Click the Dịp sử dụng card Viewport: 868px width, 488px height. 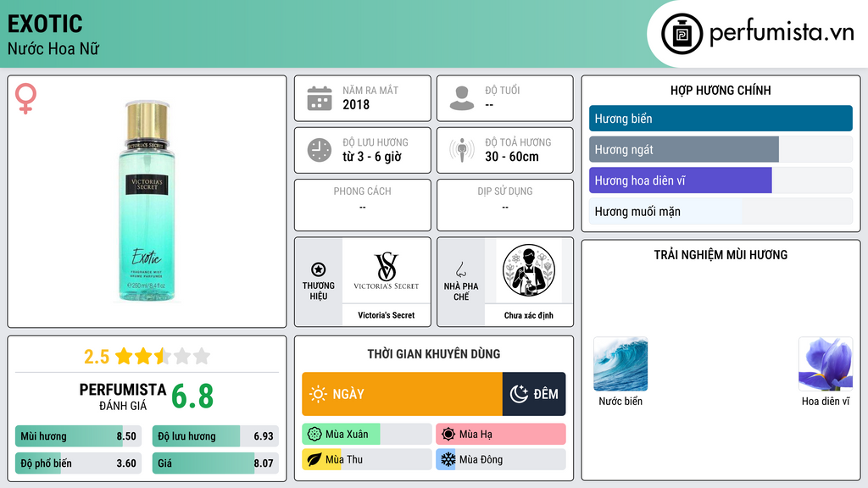click(505, 205)
